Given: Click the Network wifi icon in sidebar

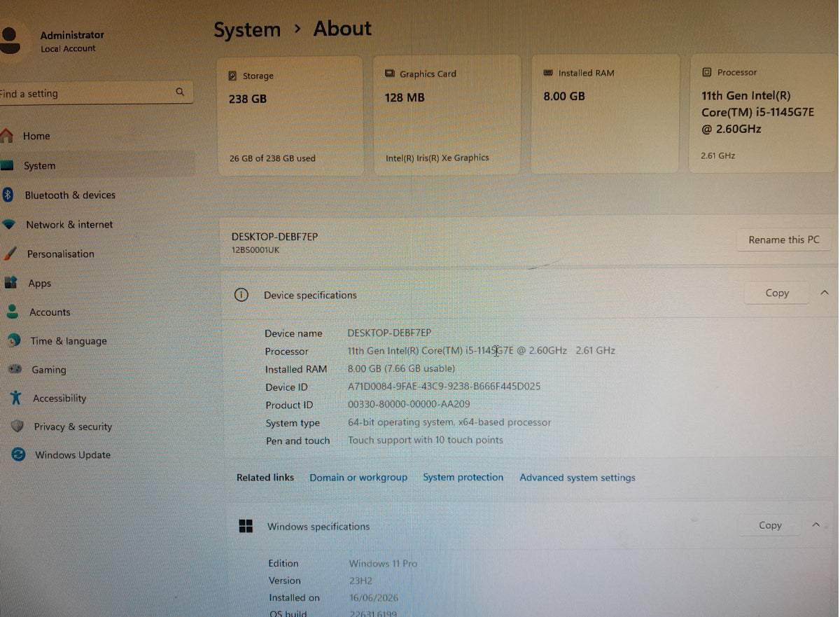Looking at the screenshot, I should pyautogui.click(x=8, y=225).
